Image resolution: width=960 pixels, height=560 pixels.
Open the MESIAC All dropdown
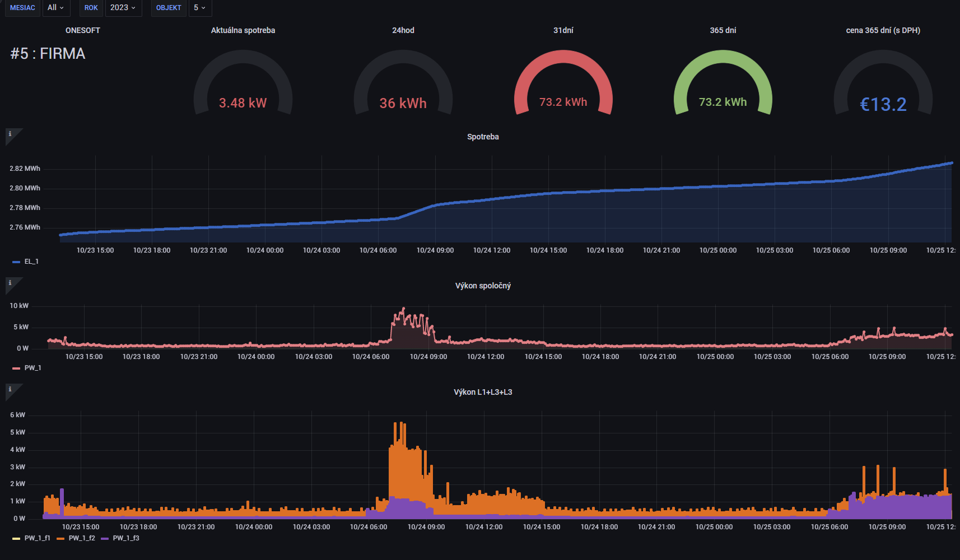pyautogui.click(x=55, y=8)
